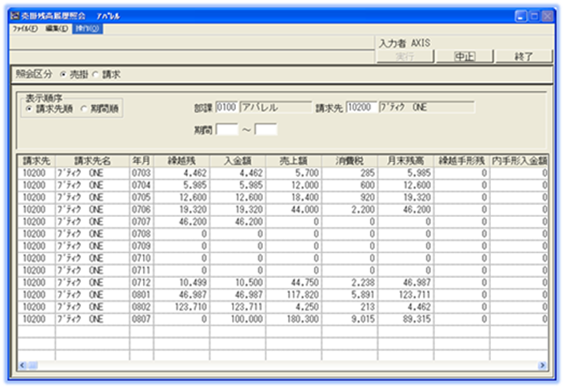
Task: Select the 0709 year-month cell
Action: point(141,246)
